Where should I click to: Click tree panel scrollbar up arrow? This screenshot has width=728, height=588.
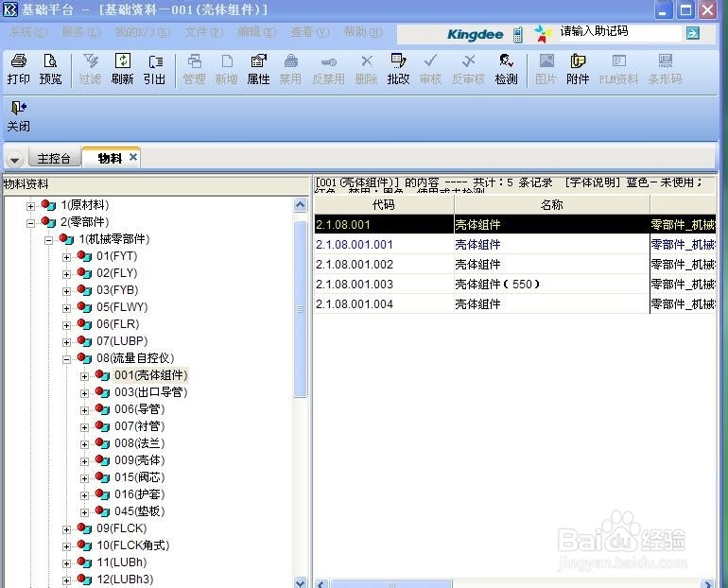tap(301, 204)
